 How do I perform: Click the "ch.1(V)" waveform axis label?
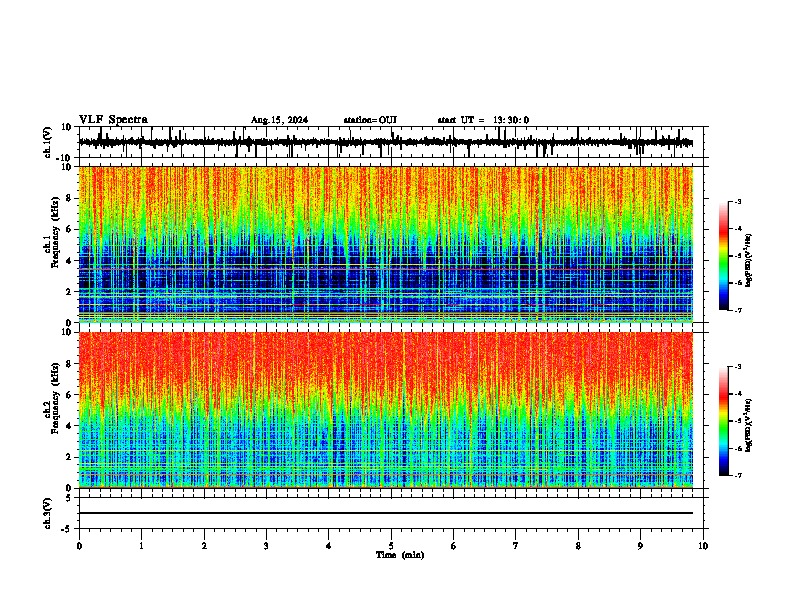click(48, 142)
